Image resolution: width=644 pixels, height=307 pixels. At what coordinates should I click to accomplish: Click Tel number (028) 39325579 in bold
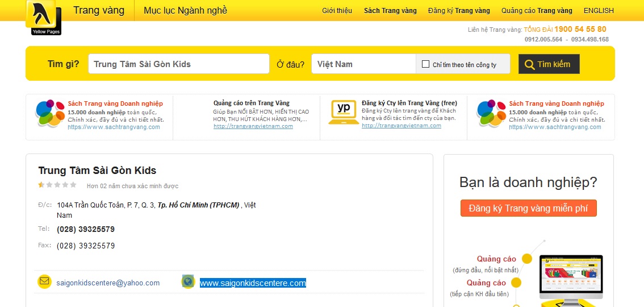click(86, 229)
